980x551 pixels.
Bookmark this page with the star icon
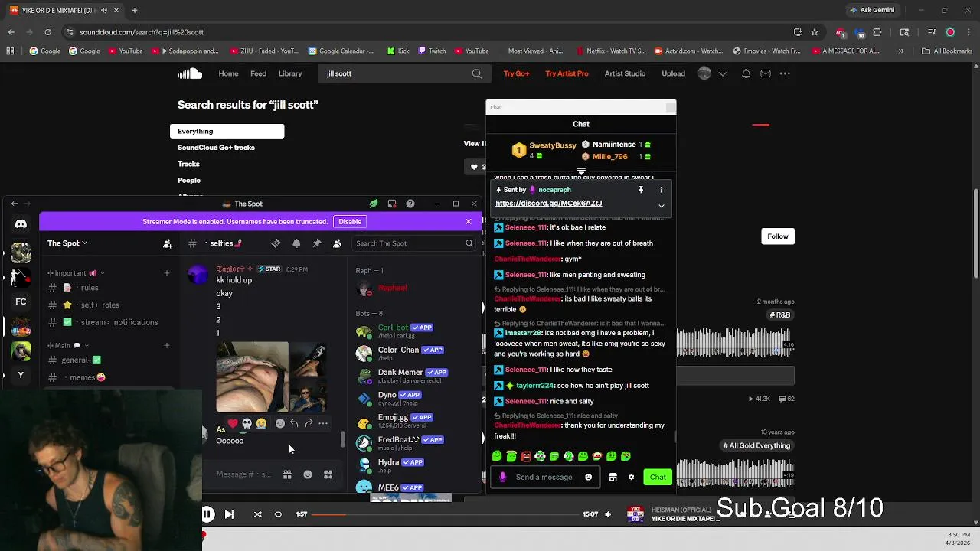pos(815,32)
